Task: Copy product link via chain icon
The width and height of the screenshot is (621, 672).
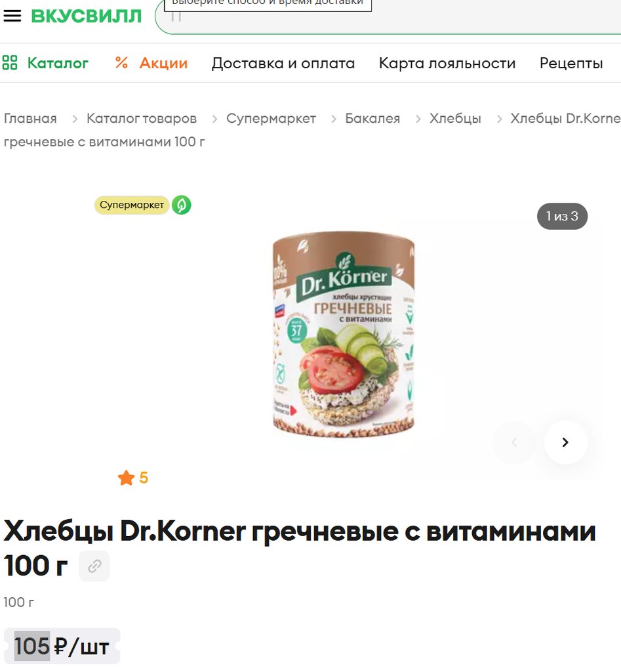Action: pyautogui.click(x=94, y=566)
